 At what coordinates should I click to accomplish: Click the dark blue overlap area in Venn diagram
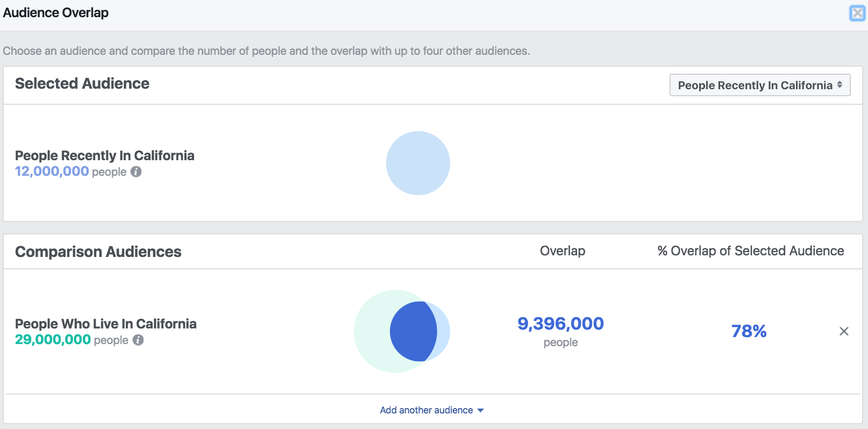coord(413,331)
